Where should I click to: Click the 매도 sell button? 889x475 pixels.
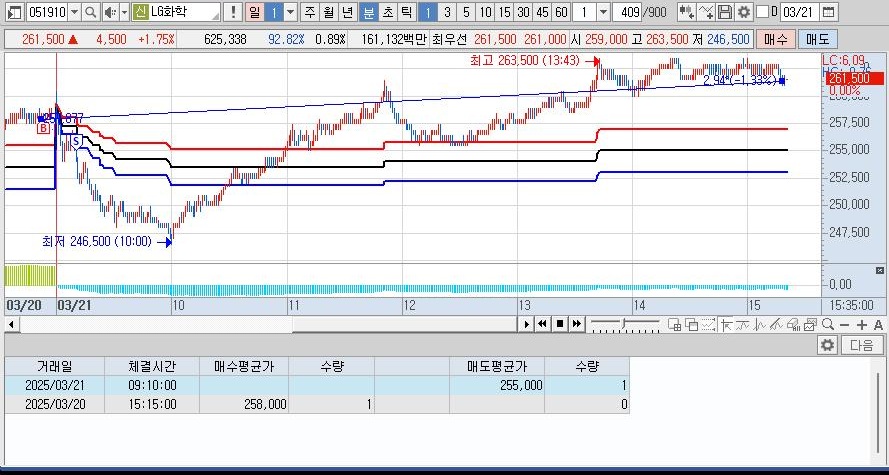[817, 39]
